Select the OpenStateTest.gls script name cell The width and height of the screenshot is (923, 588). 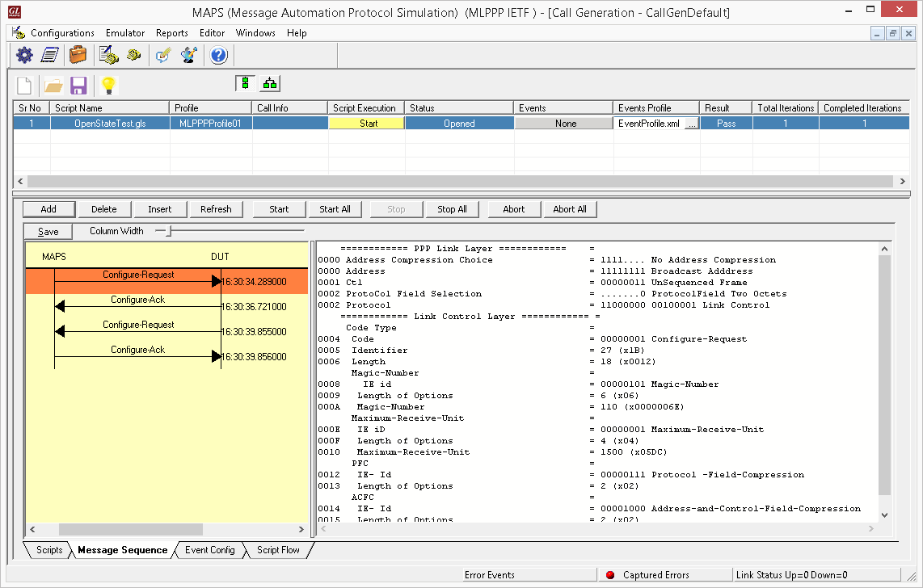pos(110,124)
